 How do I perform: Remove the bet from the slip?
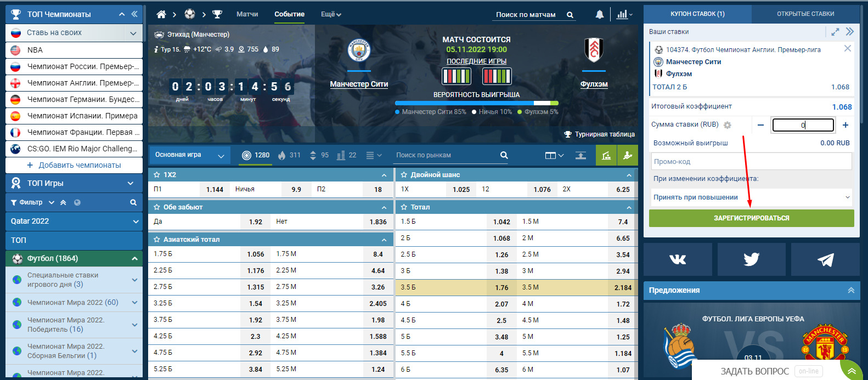click(848, 48)
